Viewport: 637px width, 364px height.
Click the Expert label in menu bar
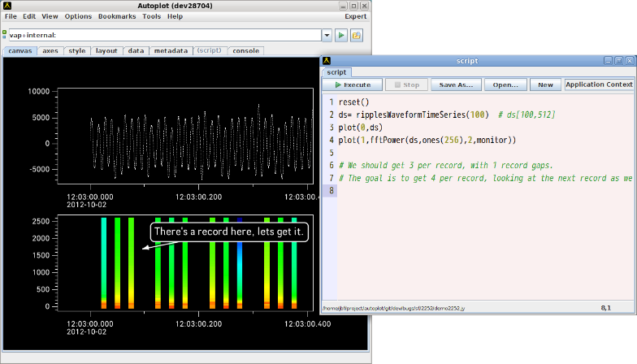pyautogui.click(x=356, y=16)
